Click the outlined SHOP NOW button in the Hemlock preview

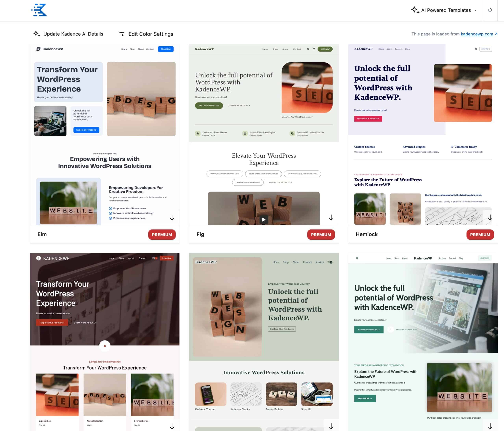[485, 49]
